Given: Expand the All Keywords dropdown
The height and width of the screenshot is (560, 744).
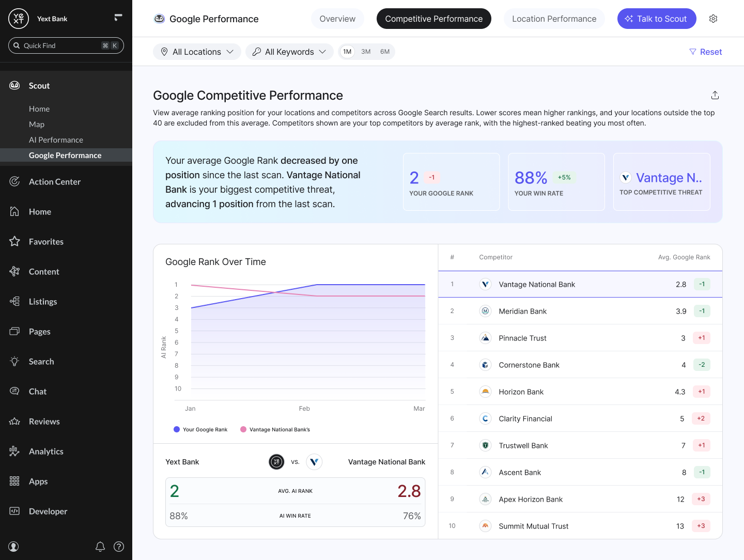Looking at the screenshot, I should tap(289, 52).
